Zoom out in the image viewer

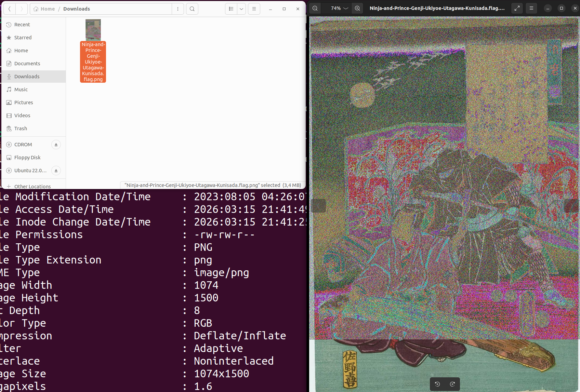tap(315, 8)
